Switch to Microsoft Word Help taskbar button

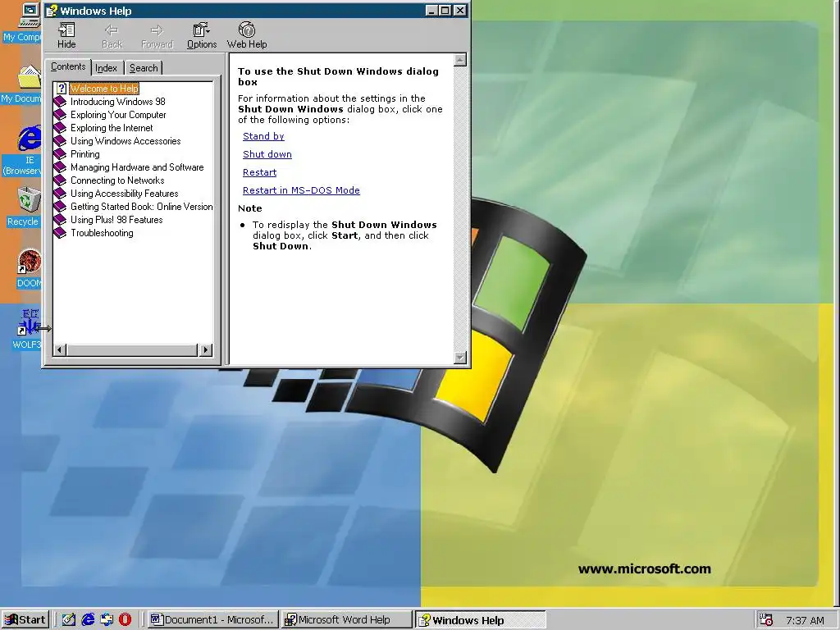tap(346, 620)
